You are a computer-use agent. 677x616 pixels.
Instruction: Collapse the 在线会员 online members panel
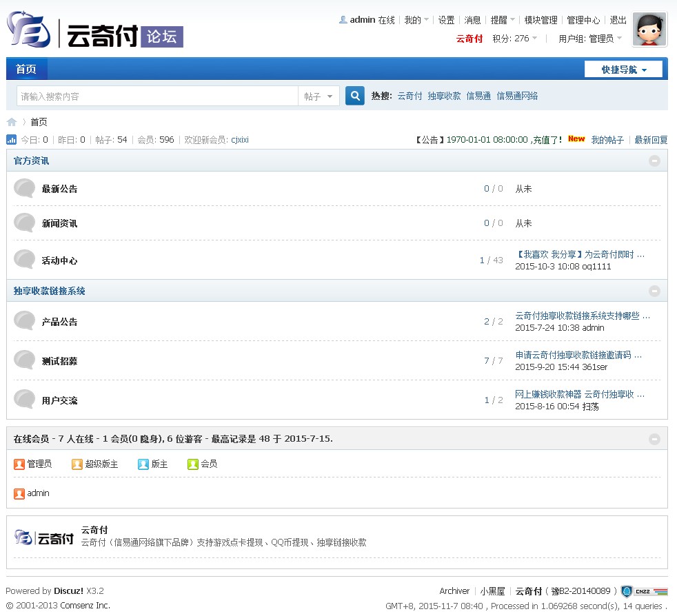654,439
